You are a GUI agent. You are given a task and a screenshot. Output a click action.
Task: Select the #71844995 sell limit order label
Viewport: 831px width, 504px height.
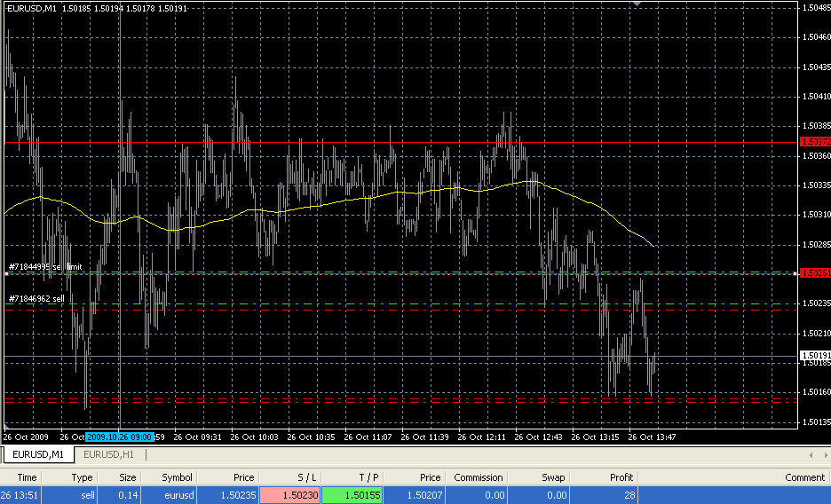45,266
